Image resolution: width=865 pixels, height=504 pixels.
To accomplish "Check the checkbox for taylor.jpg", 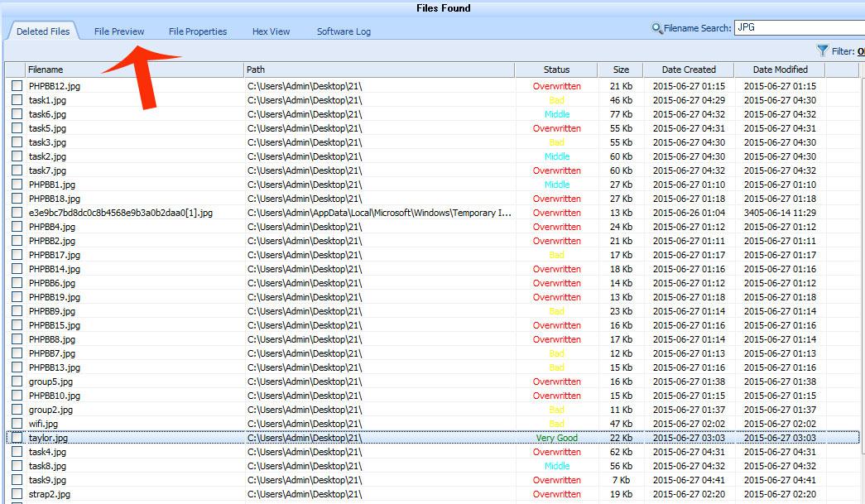I will 15,438.
